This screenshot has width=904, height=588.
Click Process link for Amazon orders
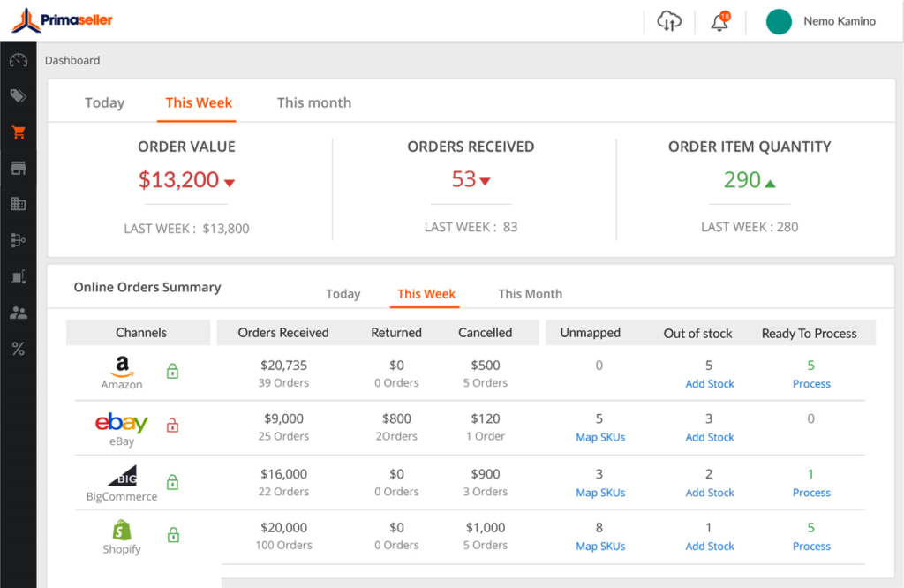tap(810, 383)
